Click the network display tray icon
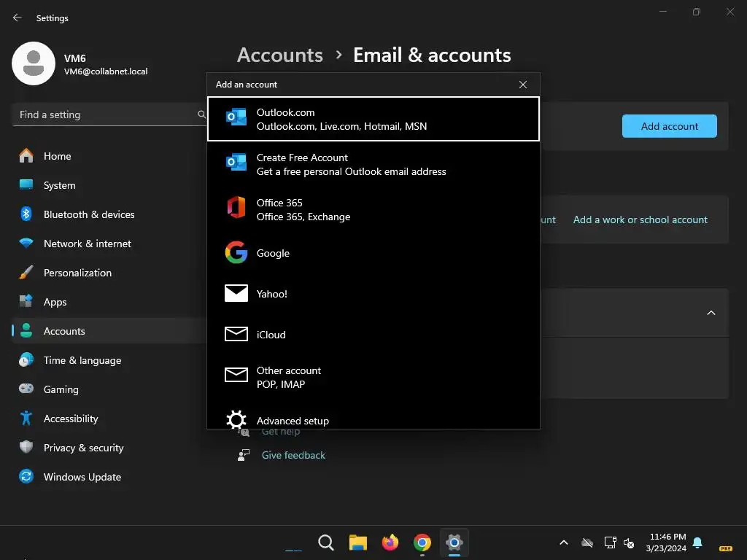 [x=611, y=542]
